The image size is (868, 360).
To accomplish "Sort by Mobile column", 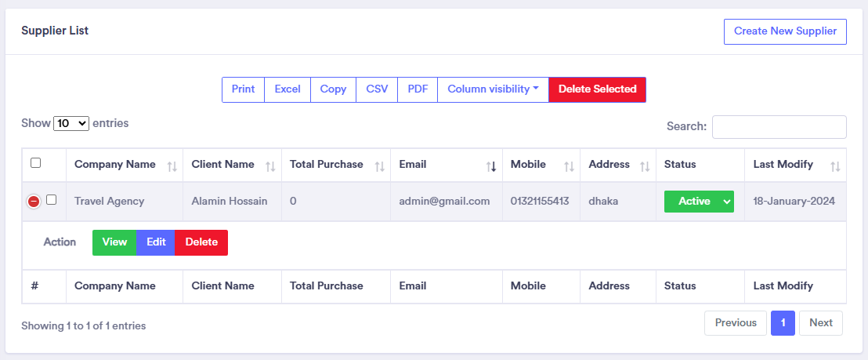I will (529, 165).
